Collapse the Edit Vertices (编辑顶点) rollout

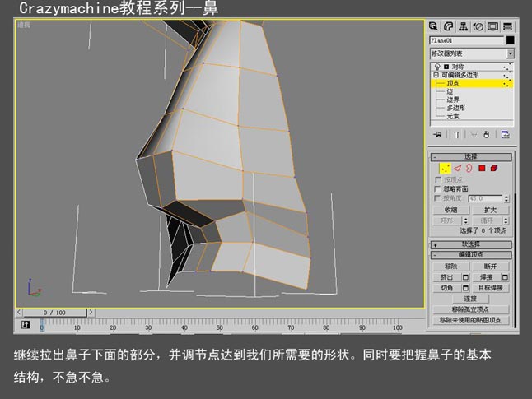471,254
